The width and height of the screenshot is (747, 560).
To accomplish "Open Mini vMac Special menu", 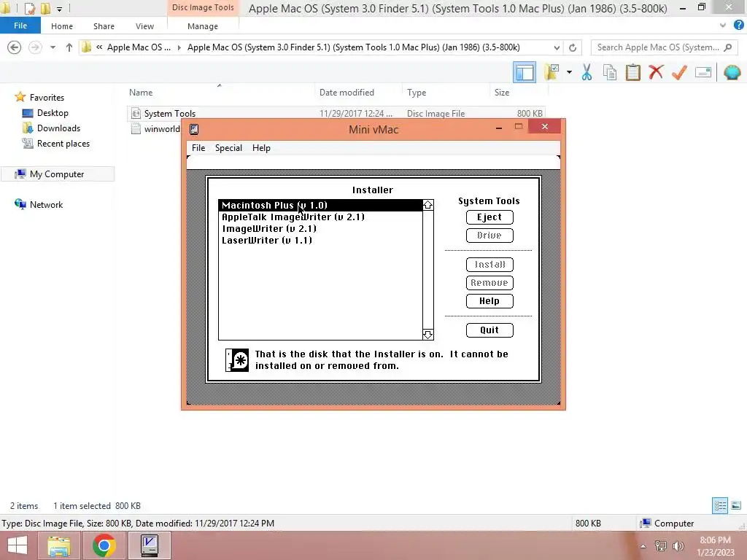I will 228,147.
